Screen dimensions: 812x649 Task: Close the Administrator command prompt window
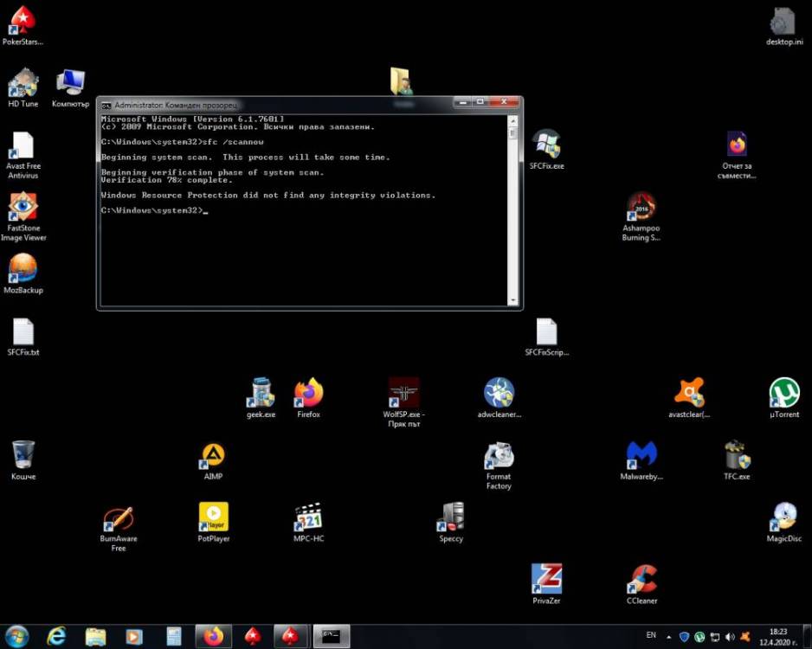(504, 102)
